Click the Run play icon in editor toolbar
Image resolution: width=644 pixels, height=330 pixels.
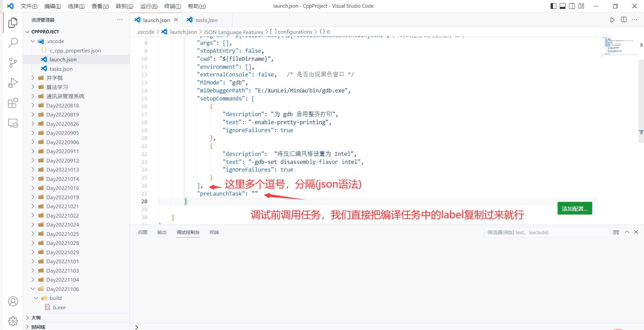612,20
